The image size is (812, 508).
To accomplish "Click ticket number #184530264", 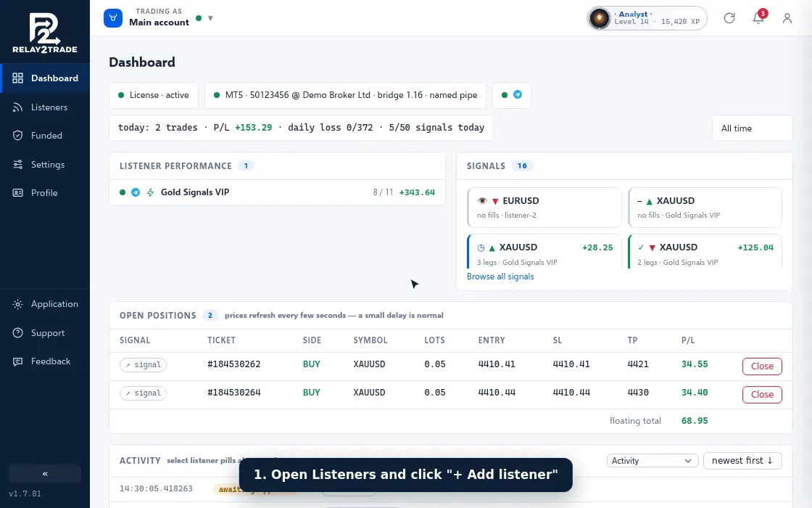I will click(x=234, y=393).
